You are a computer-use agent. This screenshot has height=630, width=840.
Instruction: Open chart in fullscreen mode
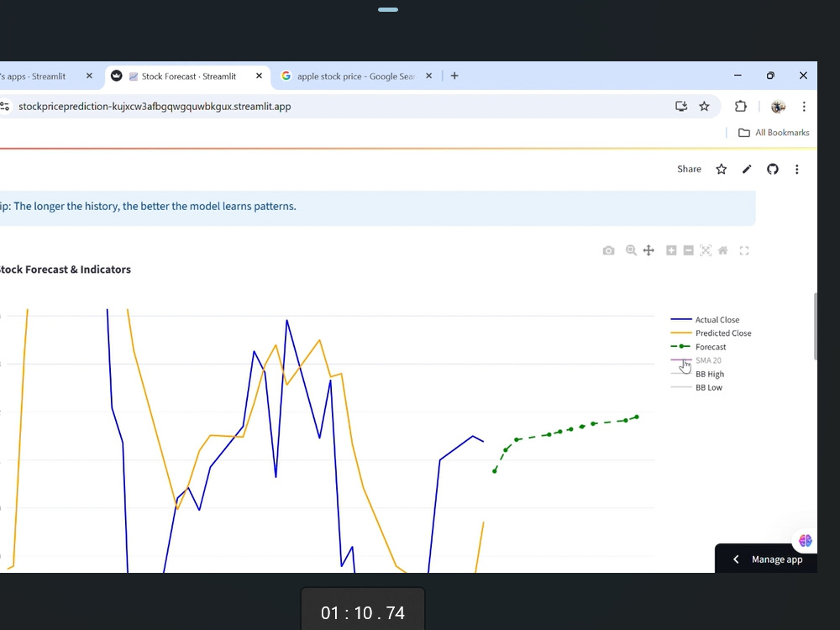(x=744, y=250)
